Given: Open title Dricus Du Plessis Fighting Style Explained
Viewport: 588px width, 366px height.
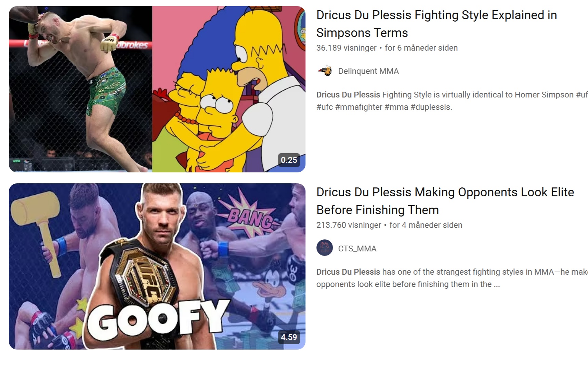Looking at the screenshot, I should click(436, 24).
